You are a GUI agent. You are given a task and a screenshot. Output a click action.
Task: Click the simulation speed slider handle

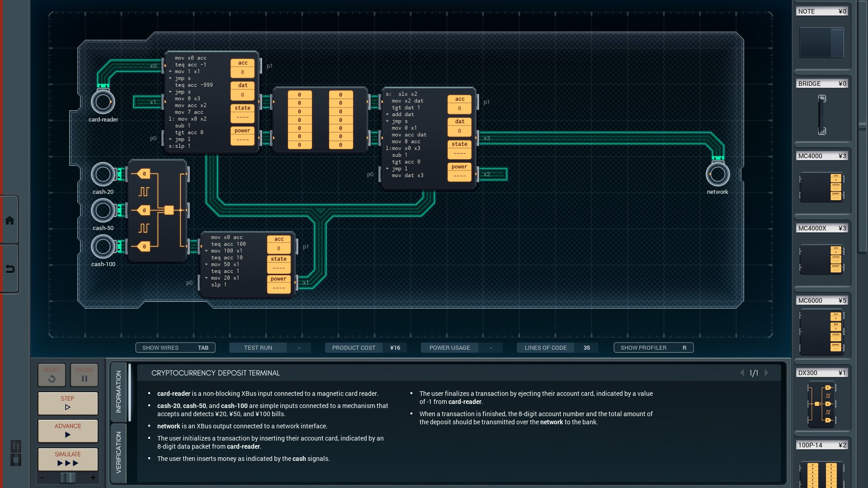(x=68, y=478)
